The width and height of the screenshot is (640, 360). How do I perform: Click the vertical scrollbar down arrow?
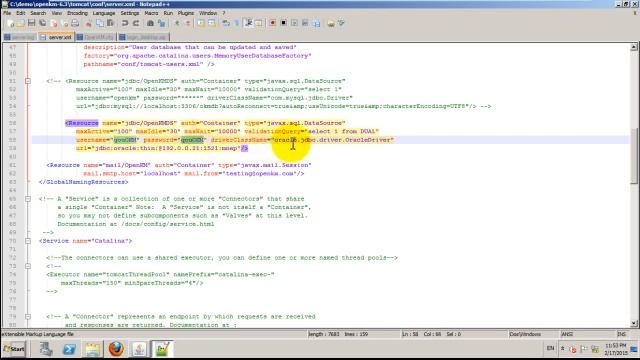click(x=633, y=324)
